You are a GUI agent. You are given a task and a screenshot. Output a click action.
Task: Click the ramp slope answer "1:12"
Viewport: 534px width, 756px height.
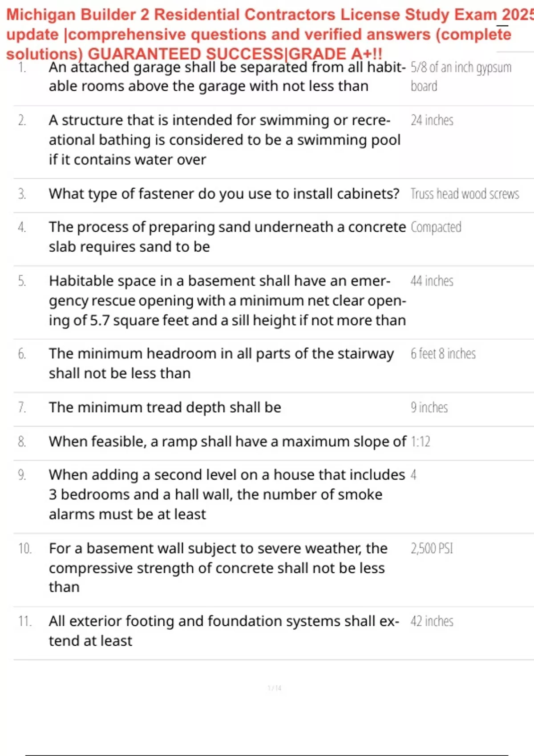(420, 442)
